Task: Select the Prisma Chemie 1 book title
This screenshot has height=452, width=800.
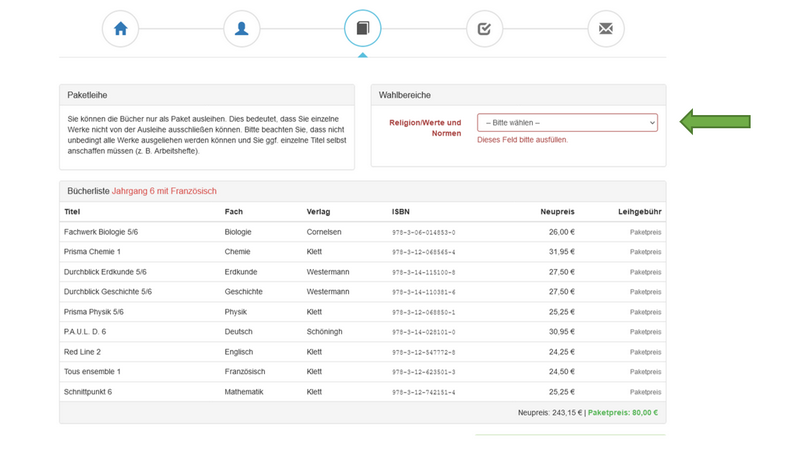Action: (92, 252)
